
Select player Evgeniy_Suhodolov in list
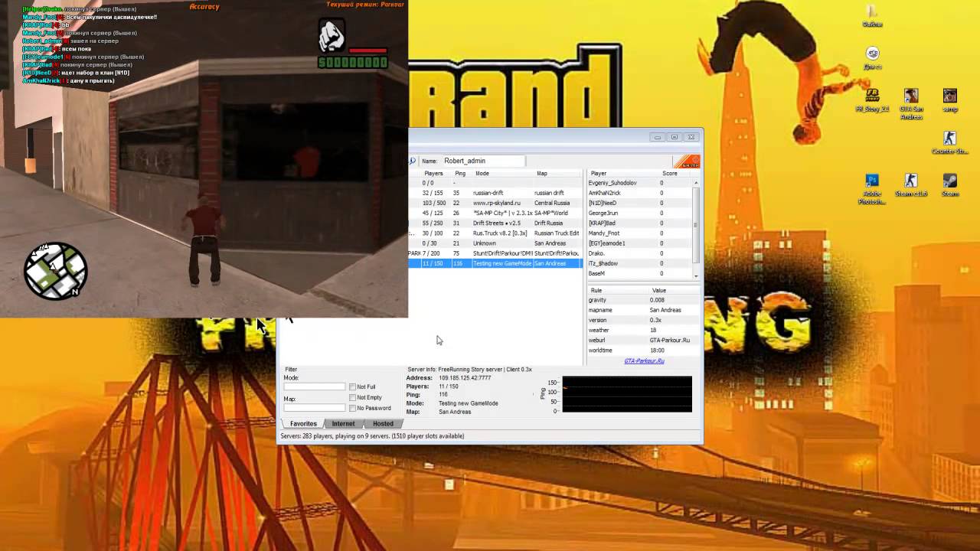(x=640, y=183)
